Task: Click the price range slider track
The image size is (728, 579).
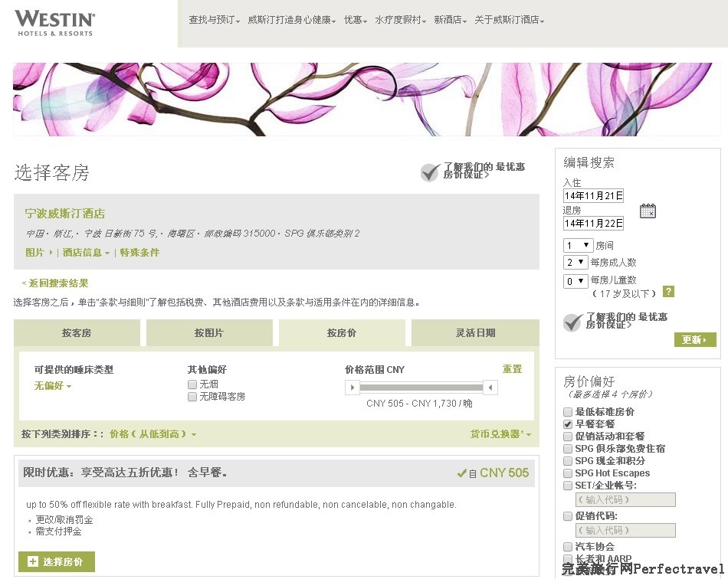Action: (x=421, y=388)
